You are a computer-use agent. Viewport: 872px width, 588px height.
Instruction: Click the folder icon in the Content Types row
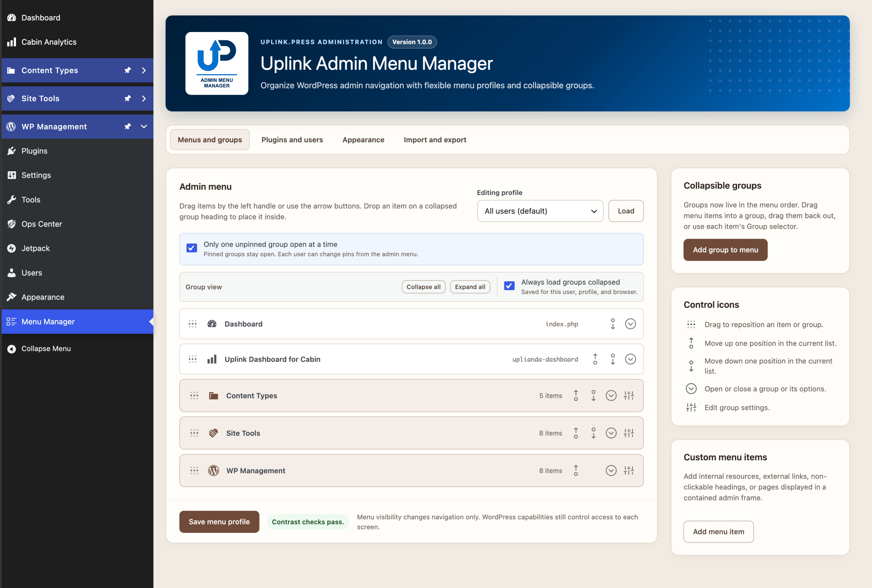click(x=214, y=396)
